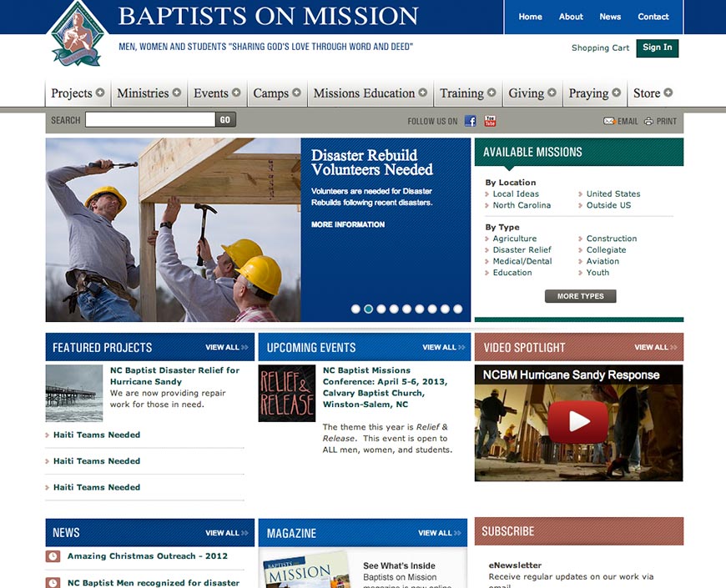726x588 pixels.
Task: Open the Youth mission type
Action: tap(597, 273)
